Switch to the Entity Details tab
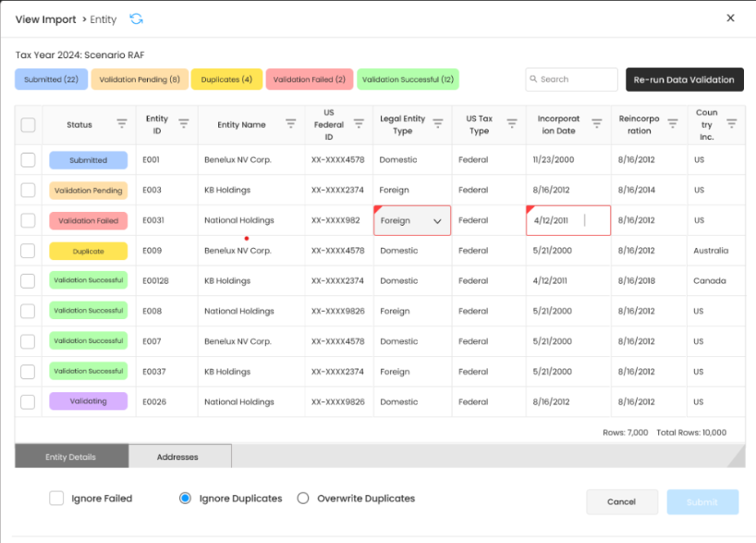The width and height of the screenshot is (756, 543). click(71, 456)
